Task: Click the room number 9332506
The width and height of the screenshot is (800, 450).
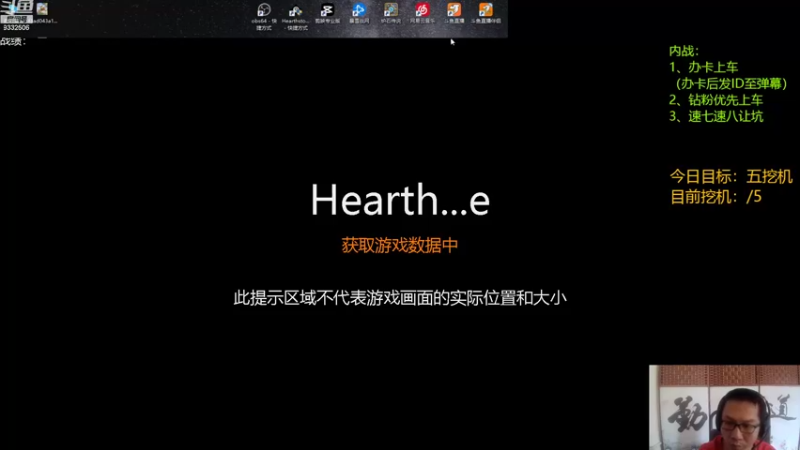Action: pos(16,28)
